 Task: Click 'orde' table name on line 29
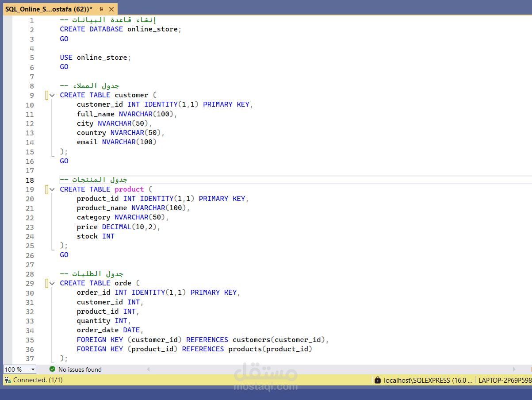click(123, 283)
